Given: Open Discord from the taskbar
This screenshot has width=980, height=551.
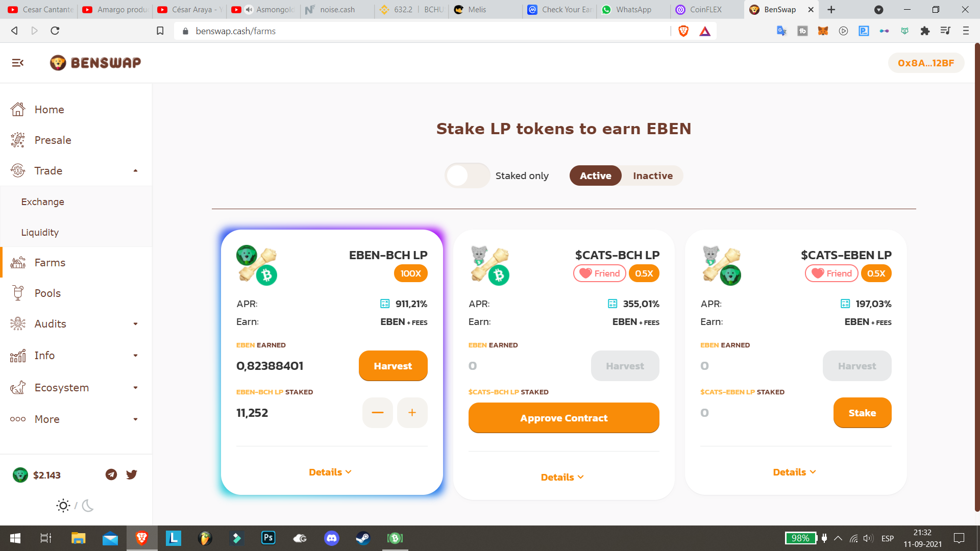Looking at the screenshot, I should [332, 538].
